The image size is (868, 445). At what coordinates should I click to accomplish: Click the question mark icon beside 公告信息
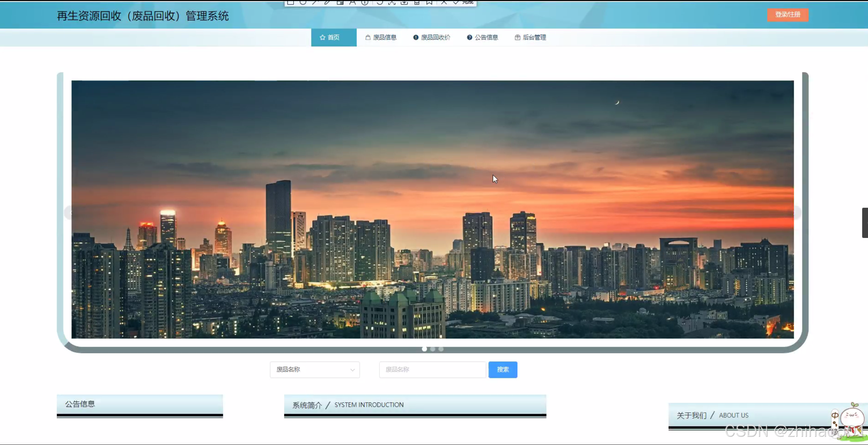pyautogui.click(x=469, y=37)
